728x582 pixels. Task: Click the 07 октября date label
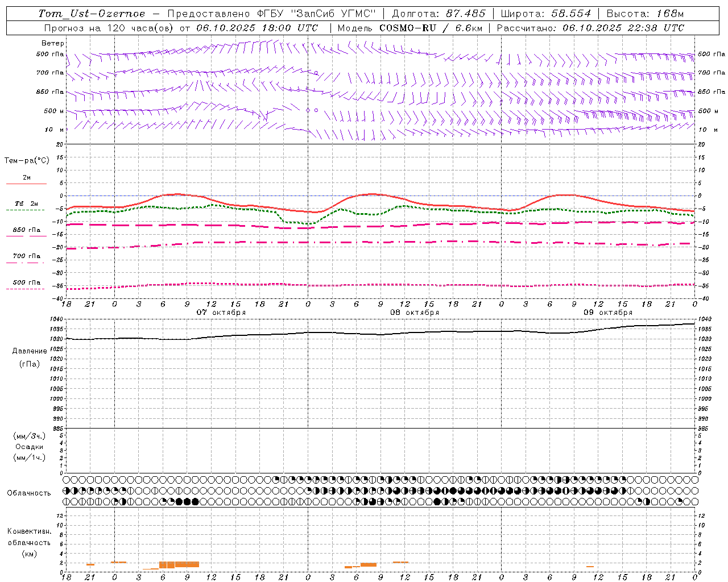point(221,313)
